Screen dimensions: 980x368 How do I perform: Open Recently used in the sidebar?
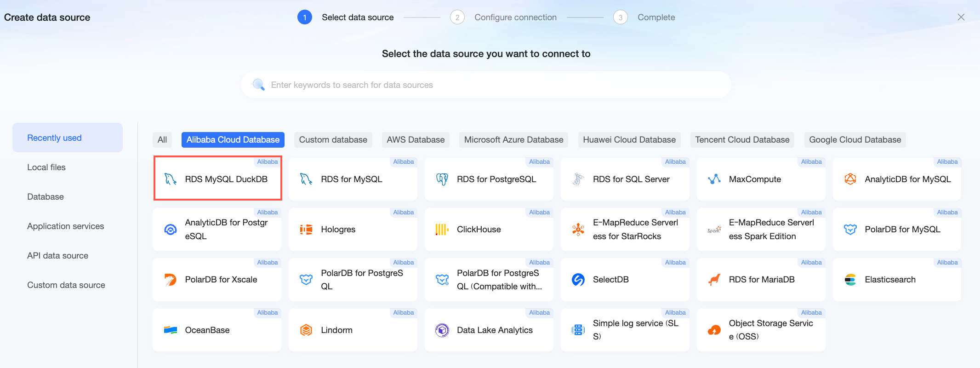(x=68, y=138)
